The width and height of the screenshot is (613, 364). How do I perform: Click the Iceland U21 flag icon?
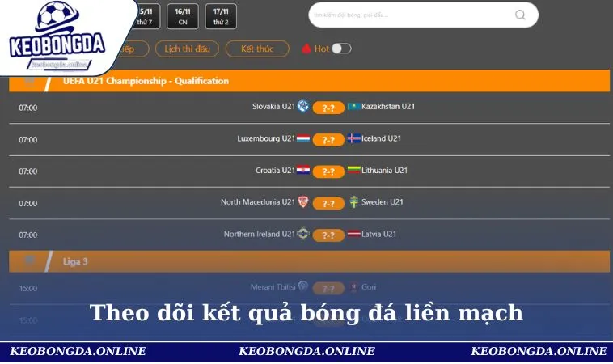click(353, 138)
